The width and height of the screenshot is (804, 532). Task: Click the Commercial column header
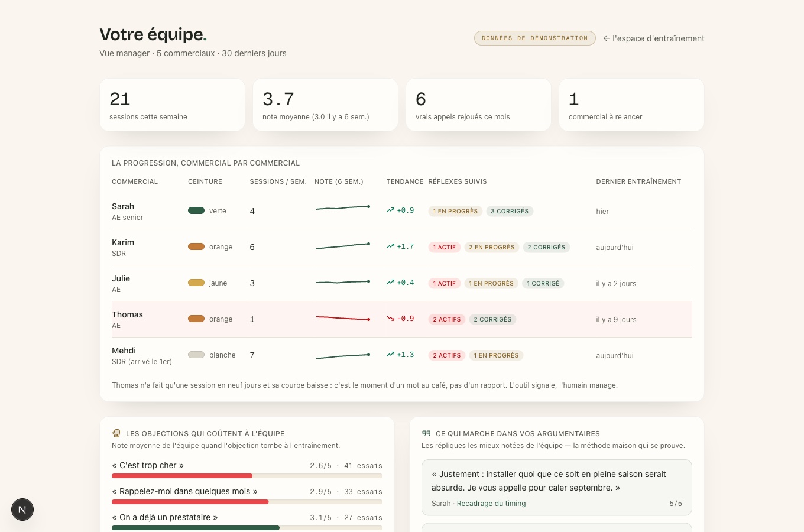135,181
